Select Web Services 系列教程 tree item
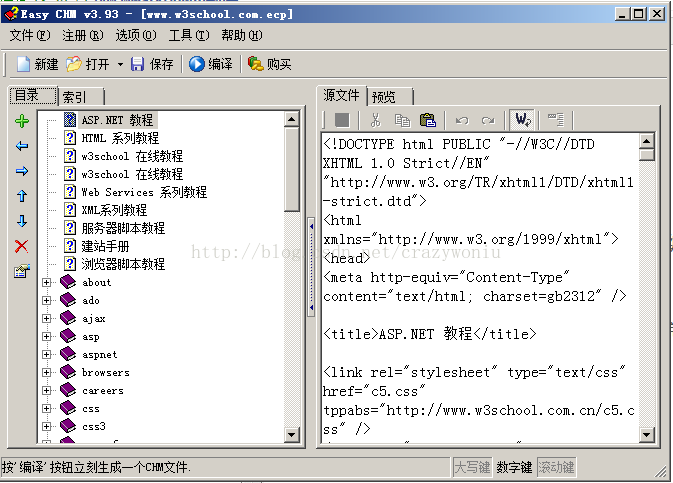This screenshot has width=673, height=483. (144, 192)
